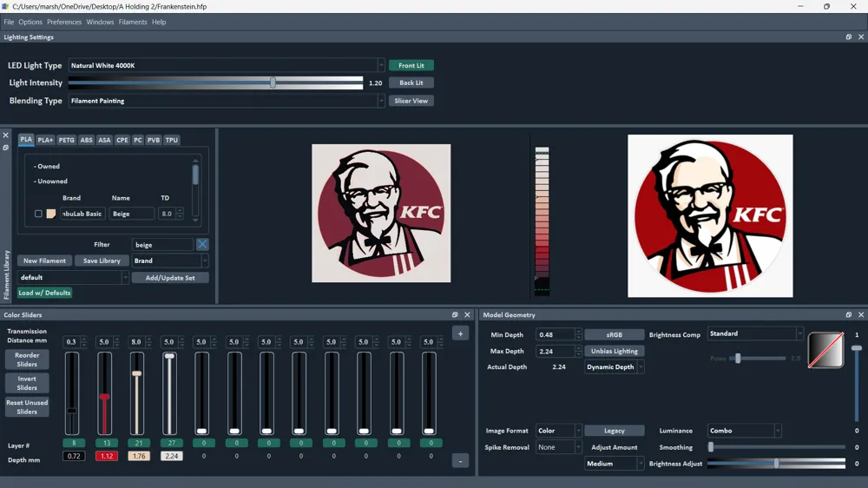Click Invert Sliders button

coord(27,383)
